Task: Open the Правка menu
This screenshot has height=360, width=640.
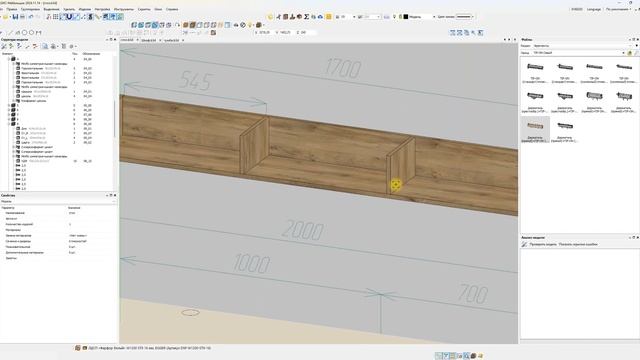Action: [x=12, y=9]
